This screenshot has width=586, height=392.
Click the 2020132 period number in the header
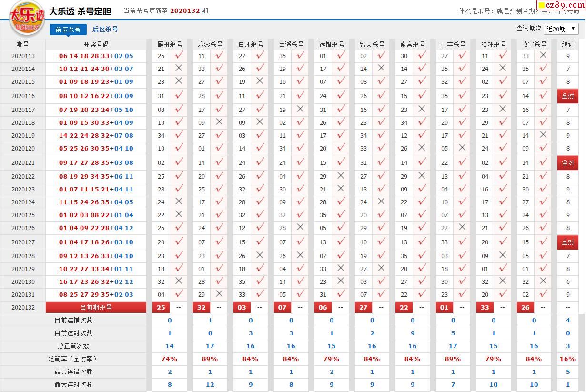[185, 10]
